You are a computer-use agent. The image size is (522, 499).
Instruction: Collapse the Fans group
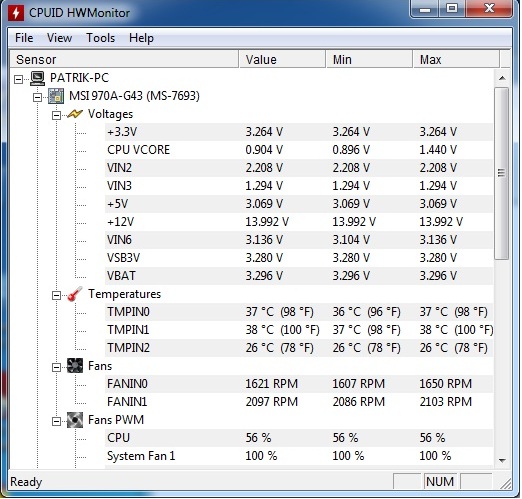tap(57, 367)
